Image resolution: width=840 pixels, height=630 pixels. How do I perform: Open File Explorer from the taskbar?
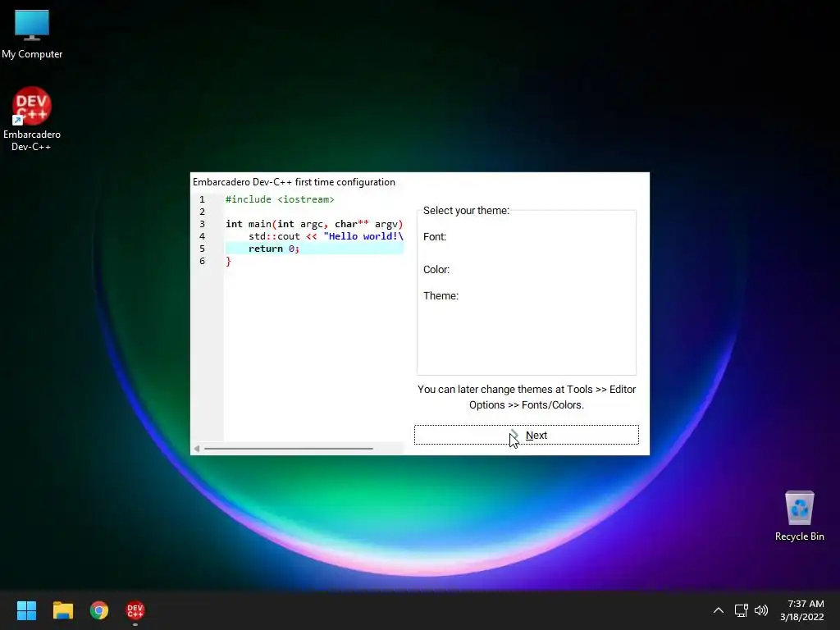(x=62, y=610)
